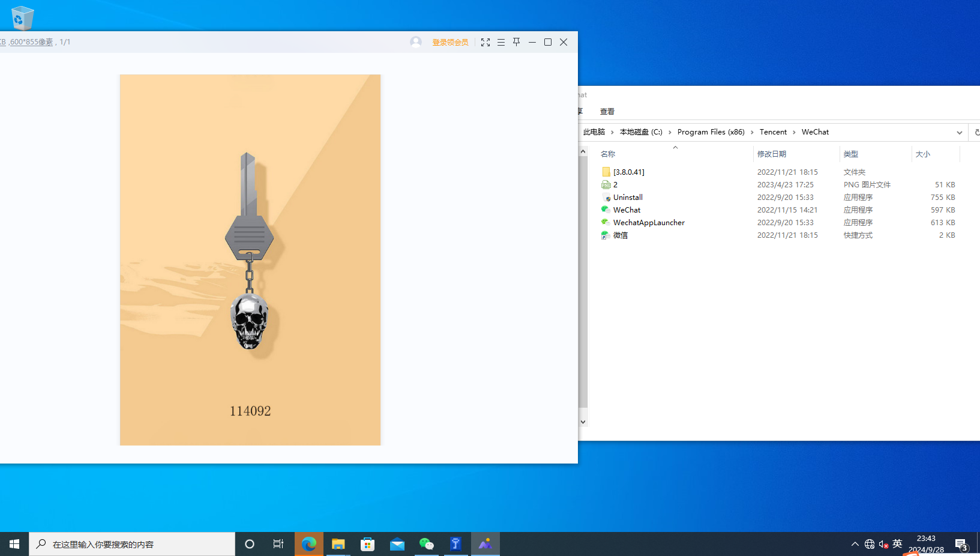Select the WechatAppLauncher file
The height and width of the screenshot is (556, 980).
click(648, 223)
